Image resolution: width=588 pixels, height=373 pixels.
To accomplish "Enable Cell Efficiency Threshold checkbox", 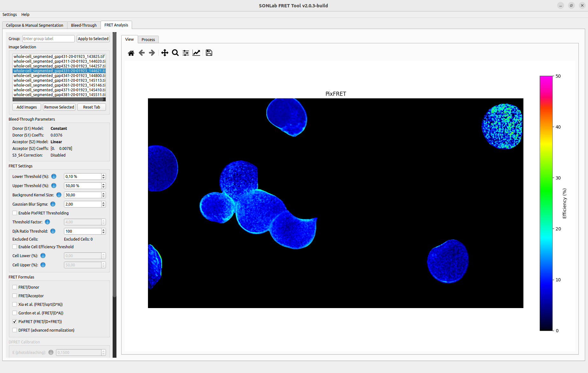I will tap(15, 247).
